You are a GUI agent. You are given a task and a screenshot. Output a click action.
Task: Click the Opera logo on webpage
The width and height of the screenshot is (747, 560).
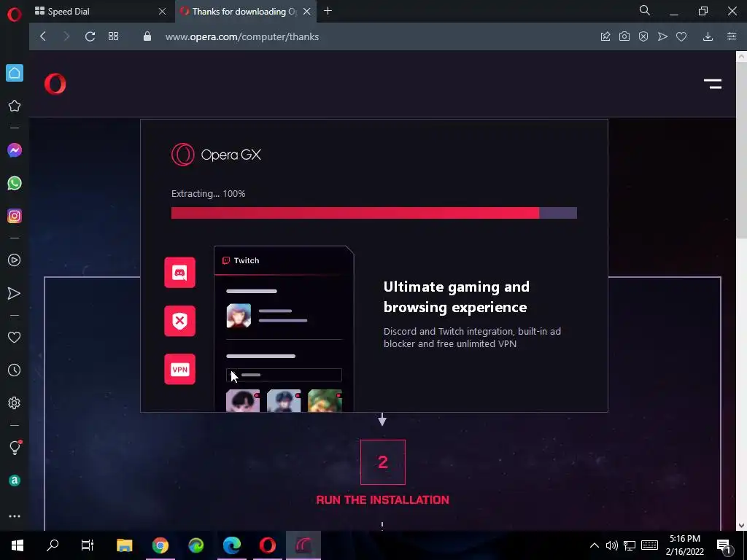55,85
